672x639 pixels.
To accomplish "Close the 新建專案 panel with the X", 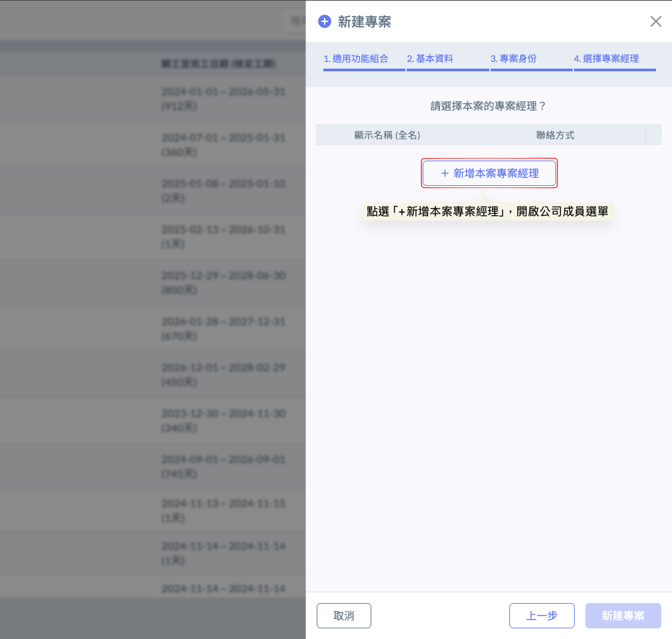I will 655,21.
